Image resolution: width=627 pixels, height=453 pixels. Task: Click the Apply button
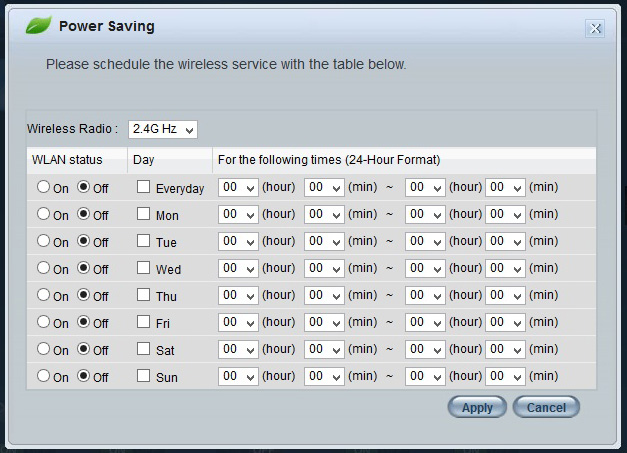click(x=477, y=407)
